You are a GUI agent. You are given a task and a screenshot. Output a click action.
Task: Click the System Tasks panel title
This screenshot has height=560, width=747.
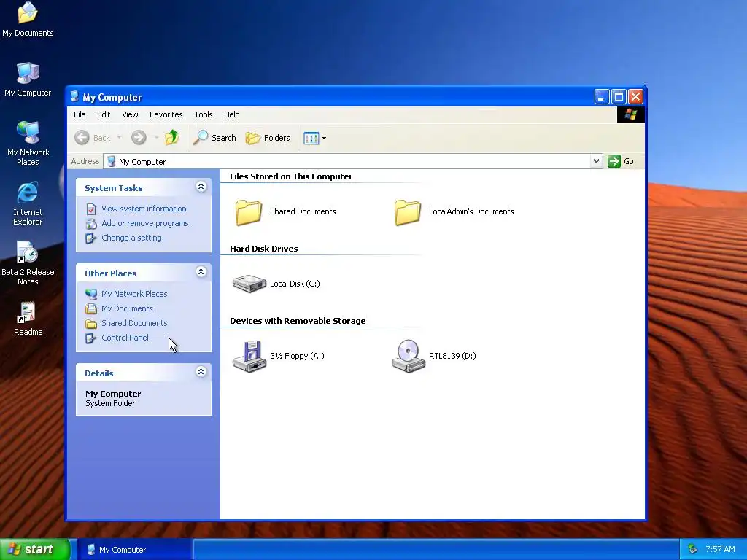113,188
